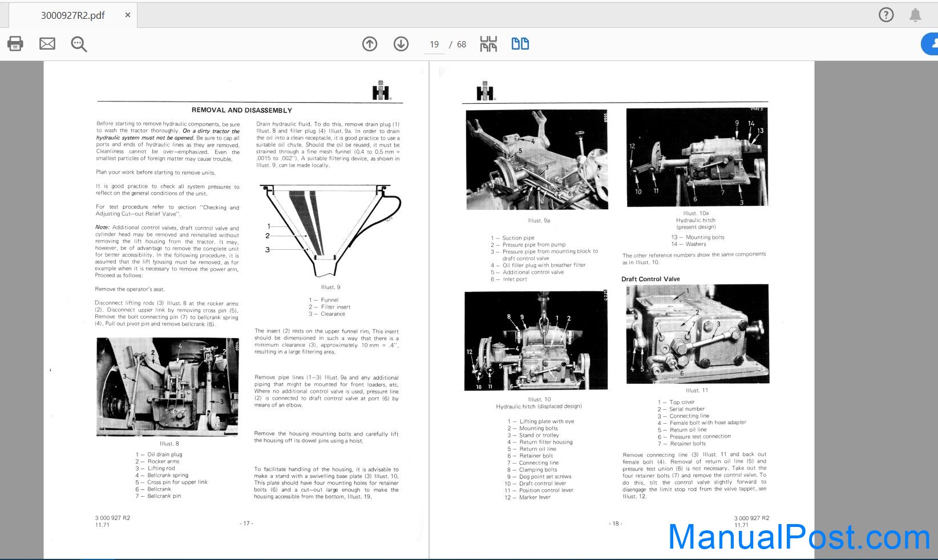Click legend line '1 – Oil drain plug'
This screenshot has height=560, width=938.
click(x=159, y=455)
